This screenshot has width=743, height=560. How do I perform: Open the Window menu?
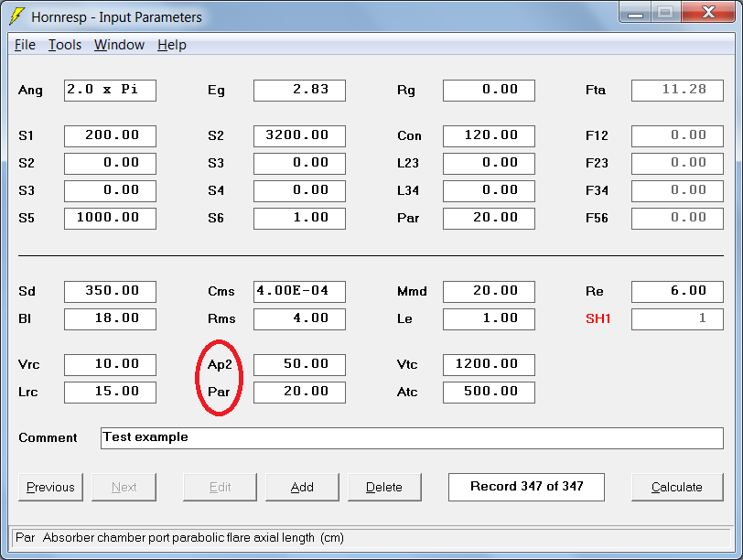pyautogui.click(x=119, y=45)
